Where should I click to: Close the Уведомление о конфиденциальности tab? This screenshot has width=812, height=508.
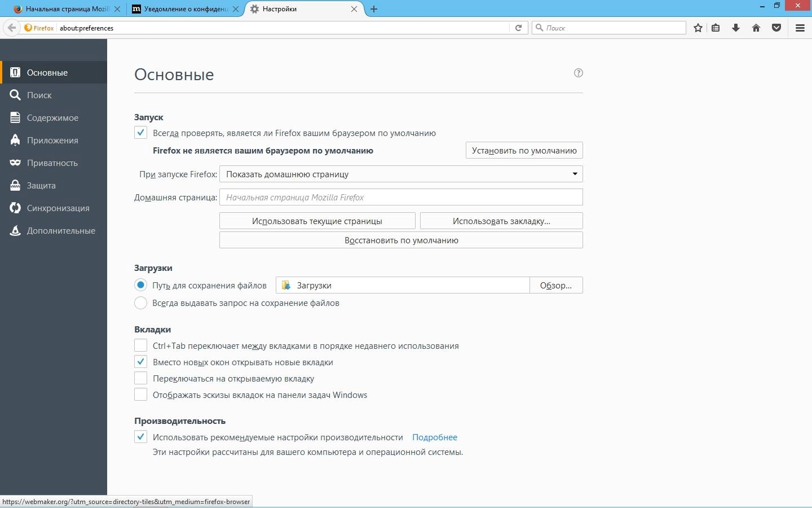coord(236,9)
